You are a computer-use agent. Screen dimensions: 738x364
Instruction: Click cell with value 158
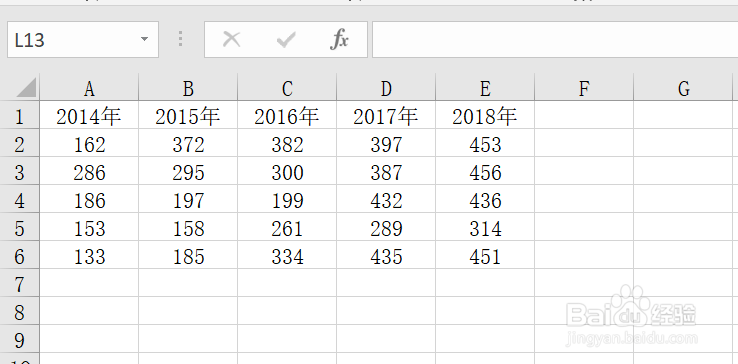pyautogui.click(x=188, y=227)
